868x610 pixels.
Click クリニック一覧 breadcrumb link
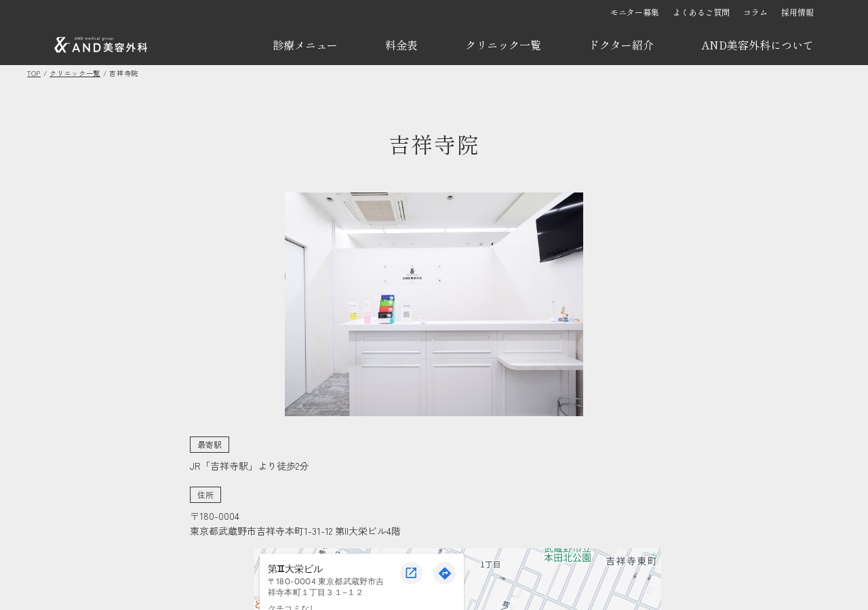tap(75, 73)
